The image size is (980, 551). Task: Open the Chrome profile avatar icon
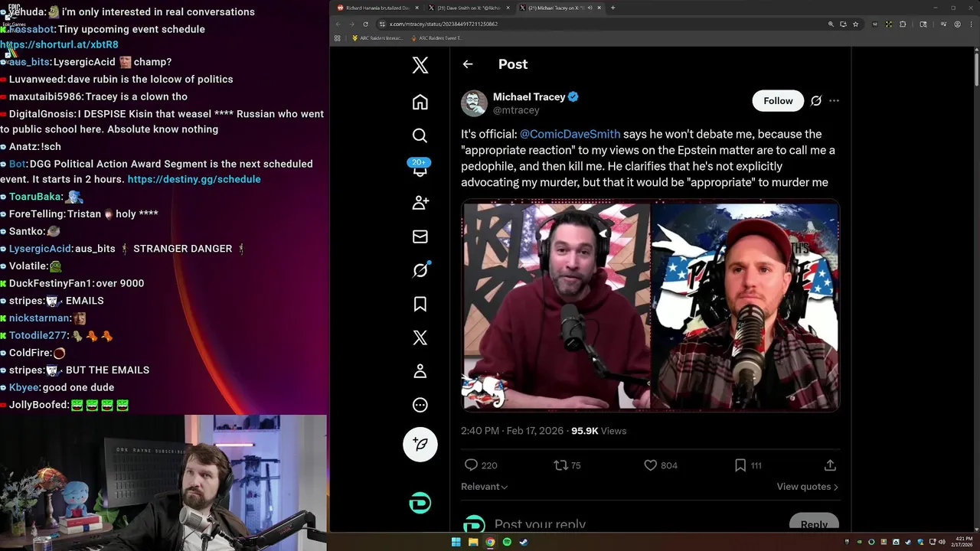[957, 24]
